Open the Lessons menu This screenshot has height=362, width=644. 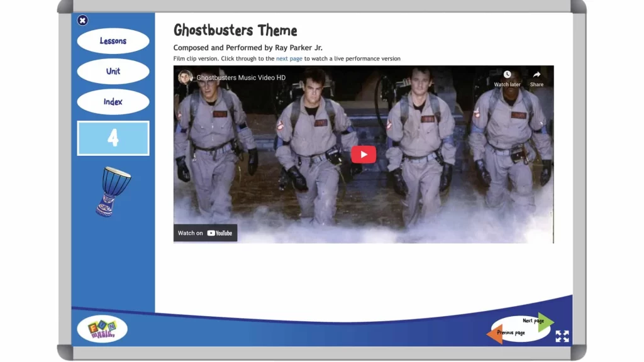(x=113, y=40)
